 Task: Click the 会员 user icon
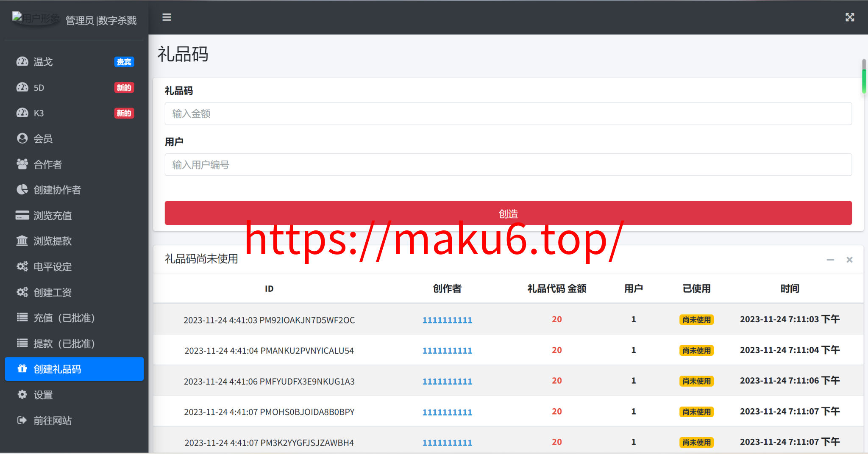point(22,138)
